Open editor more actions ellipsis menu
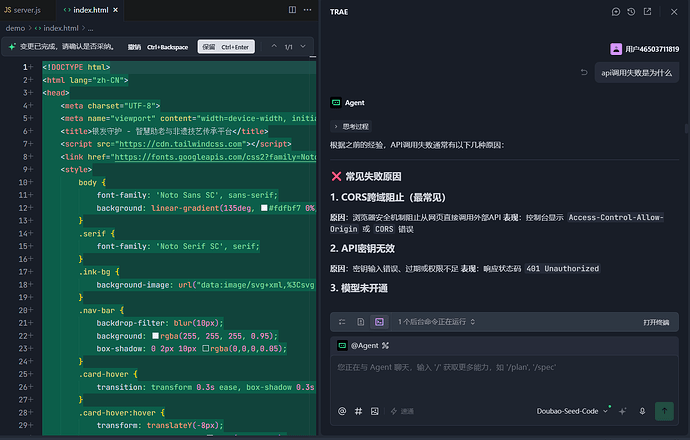 click(x=308, y=10)
